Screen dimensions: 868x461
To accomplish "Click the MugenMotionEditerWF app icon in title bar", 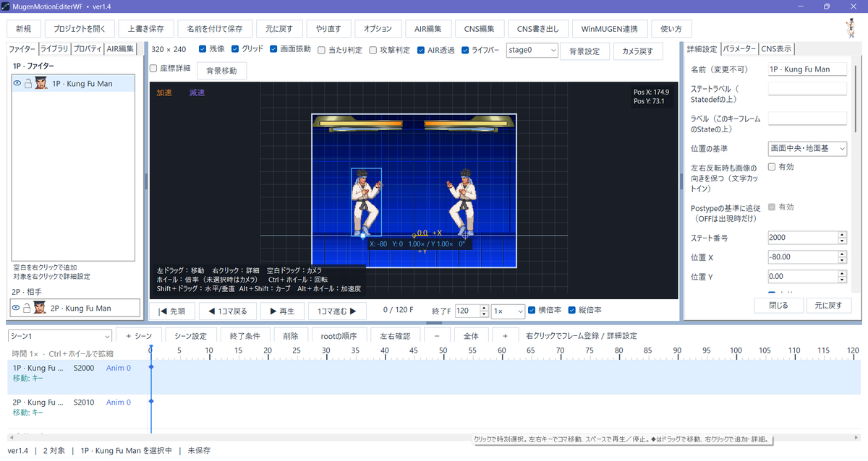I will (7, 6).
